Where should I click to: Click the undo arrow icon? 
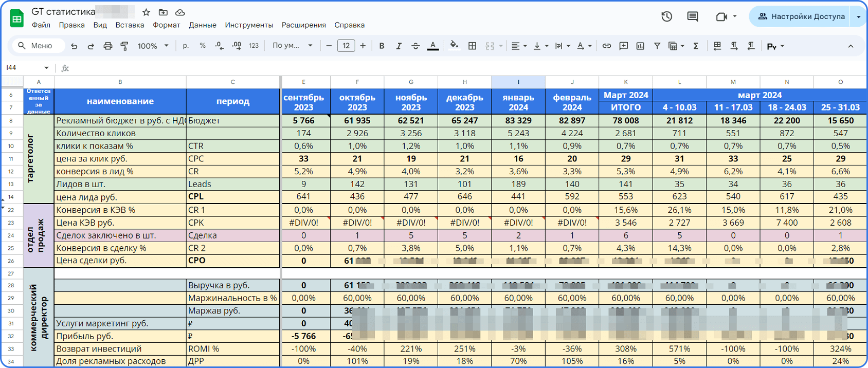[74, 46]
